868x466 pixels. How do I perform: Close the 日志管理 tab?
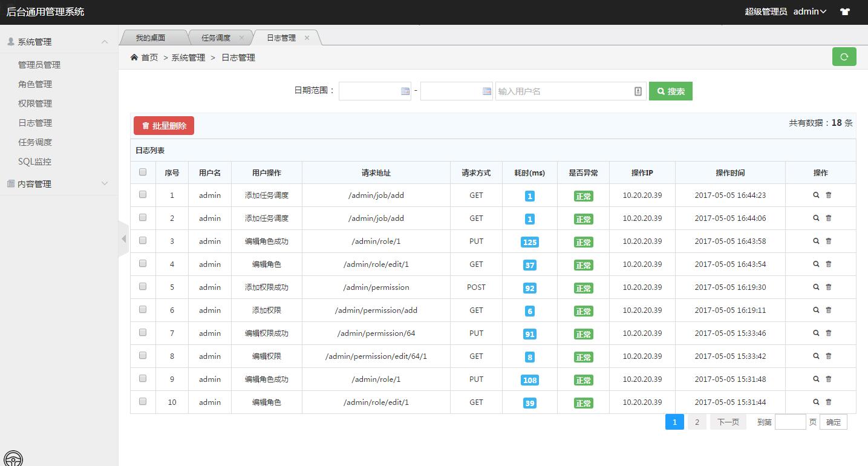307,38
